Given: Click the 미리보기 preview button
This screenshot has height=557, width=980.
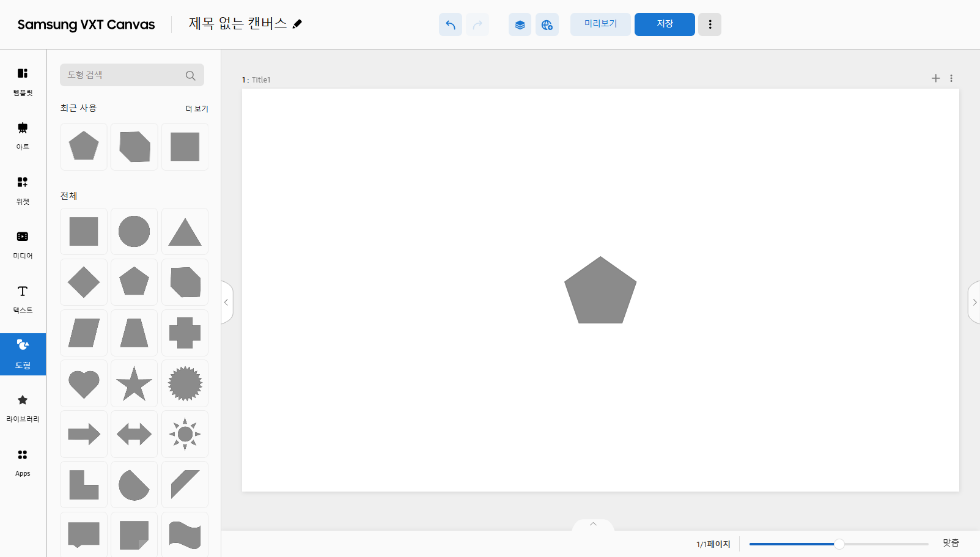Looking at the screenshot, I should pyautogui.click(x=600, y=24).
